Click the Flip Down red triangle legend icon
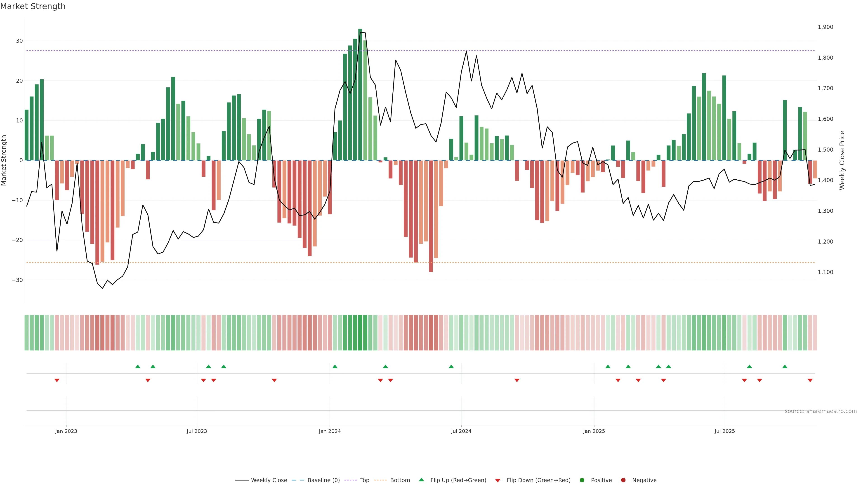The height and width of the screenshot is (488, 868). click(x=498, y=481)
